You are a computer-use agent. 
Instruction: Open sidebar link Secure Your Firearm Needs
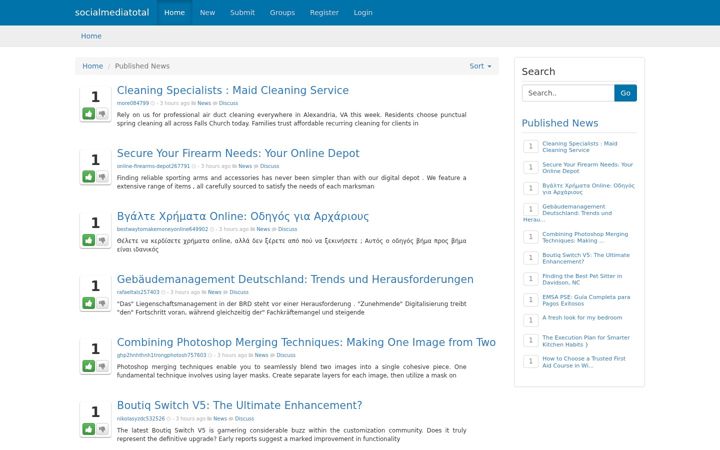587,168
